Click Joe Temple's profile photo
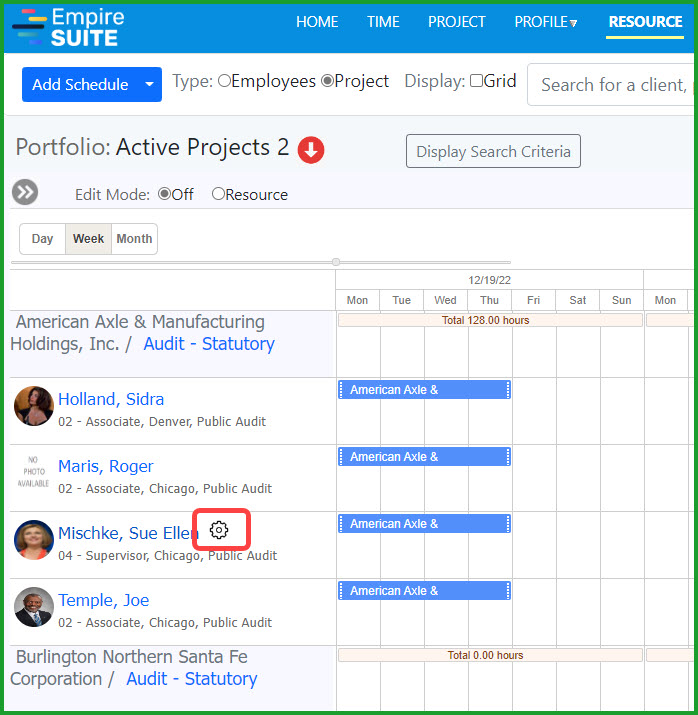The image size is (698, 715). click(x=34, y=607)
